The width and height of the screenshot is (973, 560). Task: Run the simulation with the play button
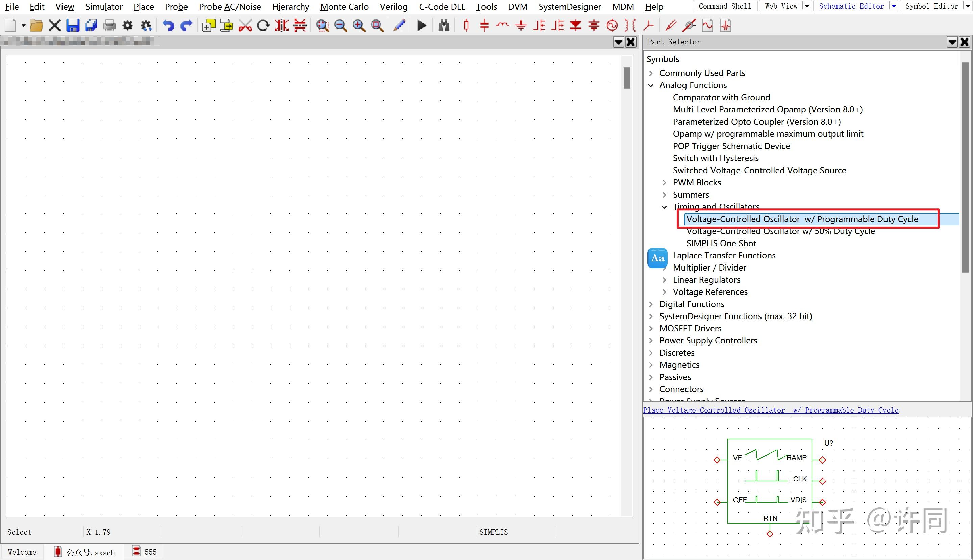422,26
